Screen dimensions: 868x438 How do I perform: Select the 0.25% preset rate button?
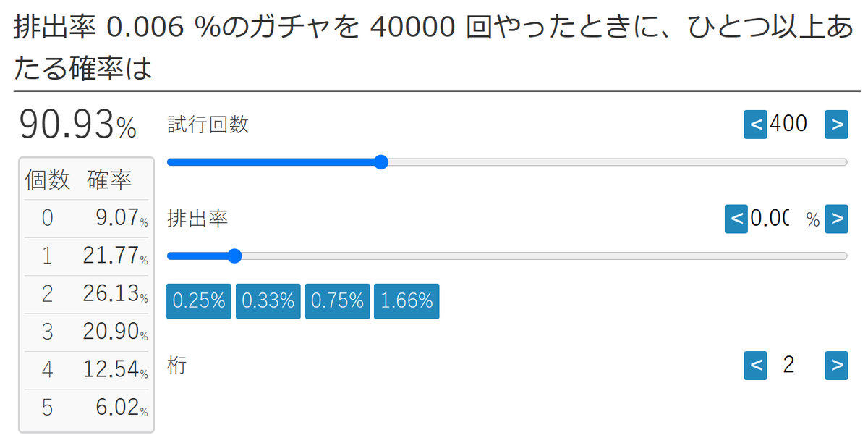(x=199, y=301)
